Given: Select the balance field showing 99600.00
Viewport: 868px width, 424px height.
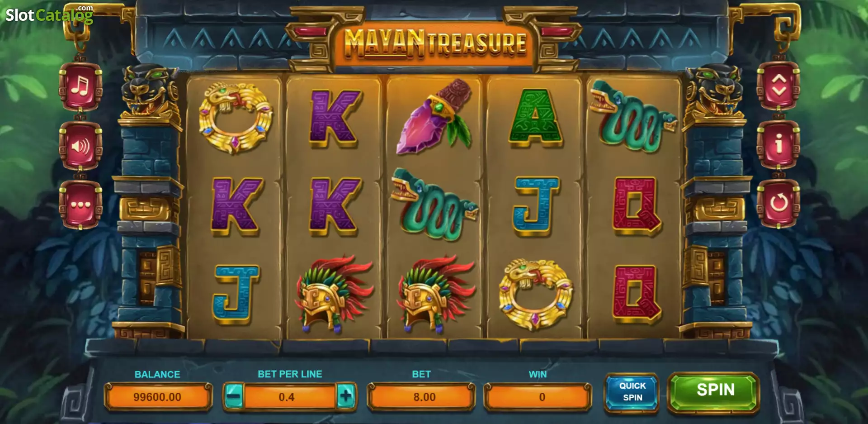Looking at the screenshot, I should pyautogui.click(x=158, y=397).
